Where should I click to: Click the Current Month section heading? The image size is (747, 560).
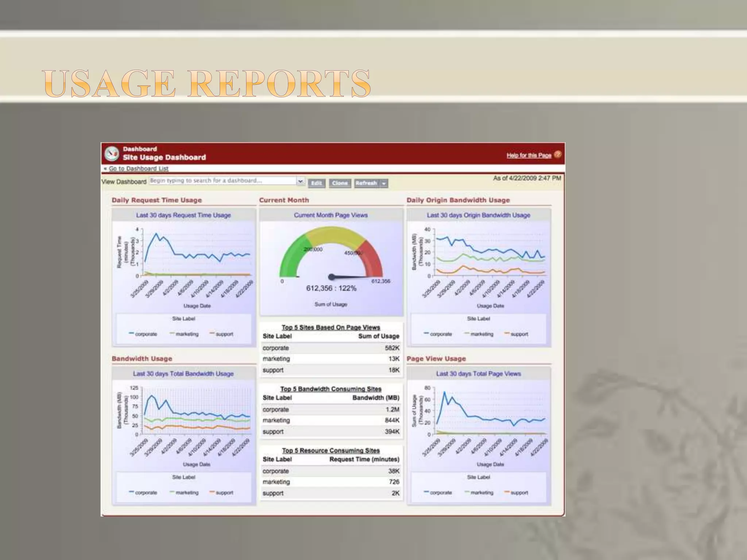click(284, 200)
